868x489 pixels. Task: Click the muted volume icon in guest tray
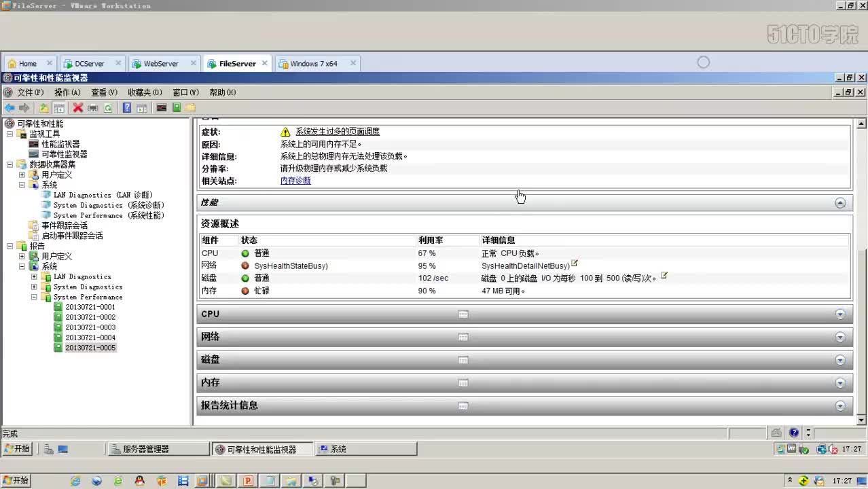click(x=832, y=449)
